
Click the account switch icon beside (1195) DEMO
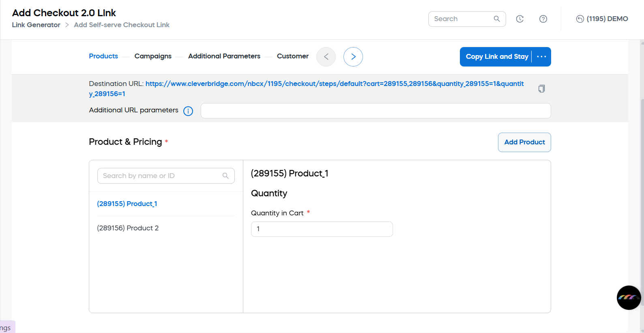point(580,19)
